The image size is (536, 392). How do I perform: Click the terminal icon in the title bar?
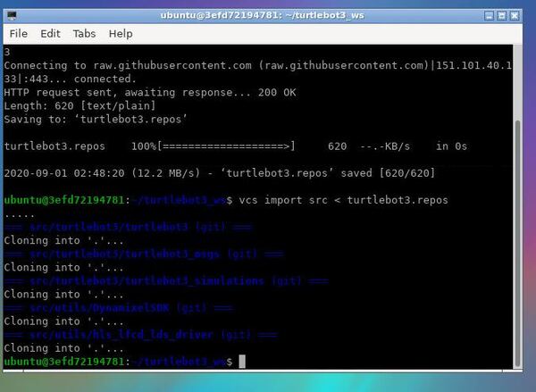click(12, 15)
